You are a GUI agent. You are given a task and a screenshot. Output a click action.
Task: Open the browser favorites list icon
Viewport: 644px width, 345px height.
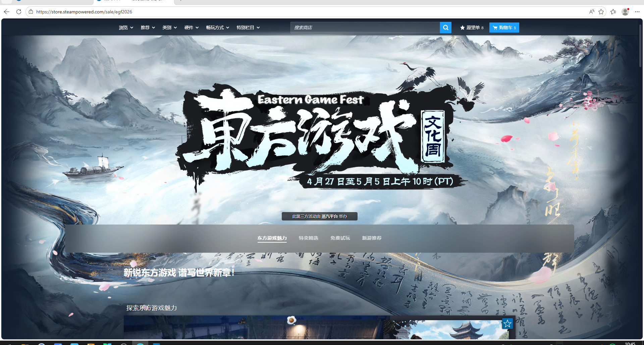pos(613,12)
